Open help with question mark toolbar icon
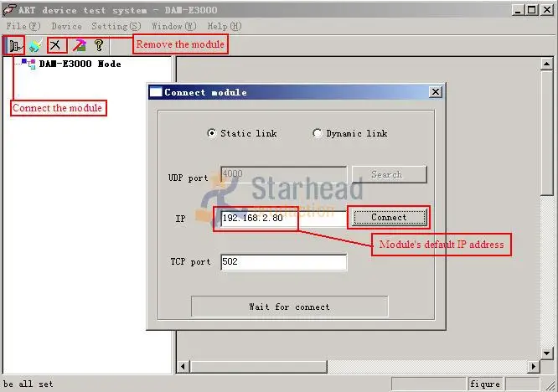 click(x=99, y=45)
